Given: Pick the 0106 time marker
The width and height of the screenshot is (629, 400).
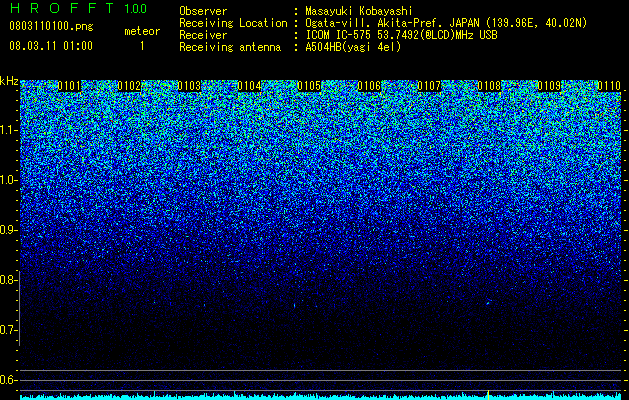Looking at the screenshot, I should click(x=369, y=86).
